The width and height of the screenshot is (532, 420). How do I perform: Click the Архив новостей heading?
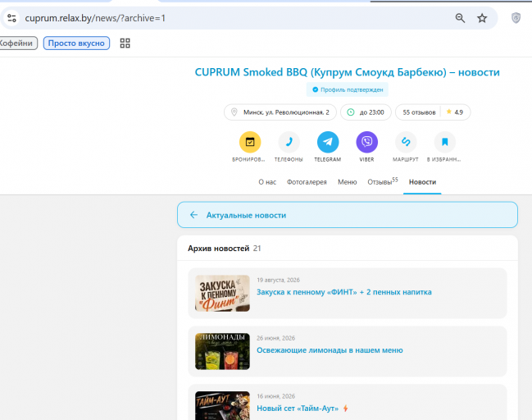coord(219,249)
